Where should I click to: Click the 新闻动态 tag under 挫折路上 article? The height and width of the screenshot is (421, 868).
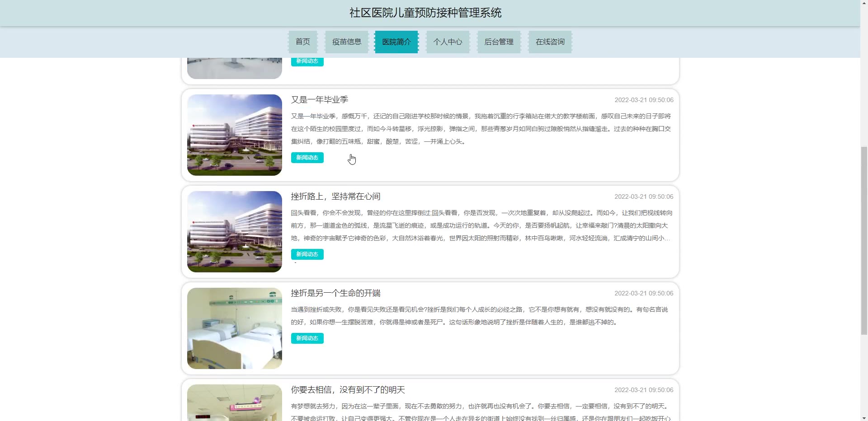(307, 254)
